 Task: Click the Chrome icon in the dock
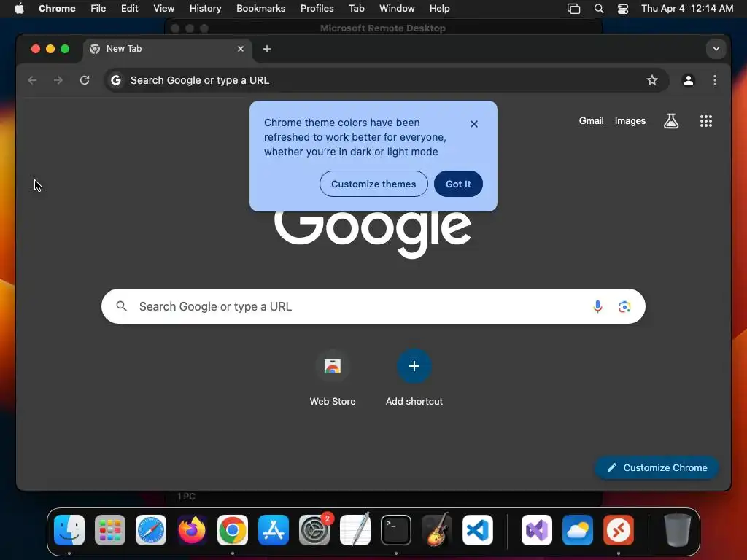[233, 530]
